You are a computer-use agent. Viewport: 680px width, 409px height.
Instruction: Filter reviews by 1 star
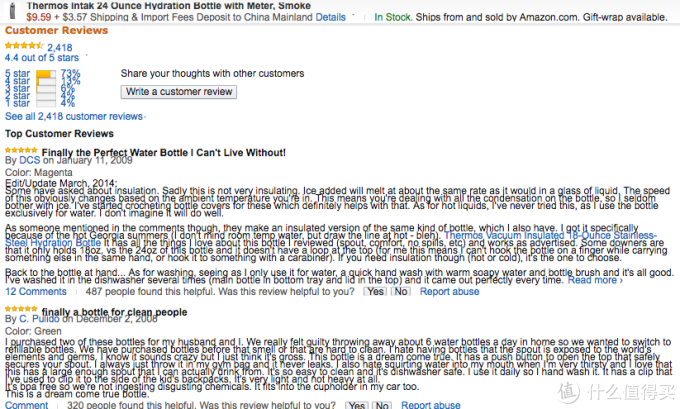(x=17, y=103)
